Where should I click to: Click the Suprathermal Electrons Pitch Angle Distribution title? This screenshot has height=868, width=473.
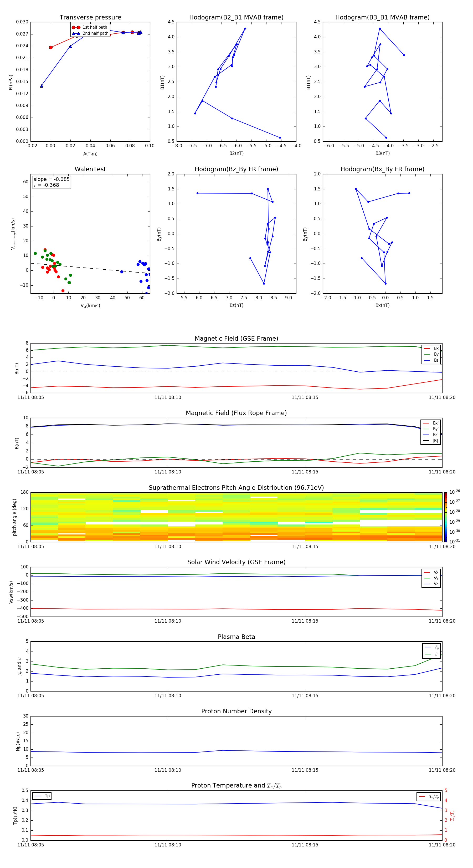click(x=236, y=488)
